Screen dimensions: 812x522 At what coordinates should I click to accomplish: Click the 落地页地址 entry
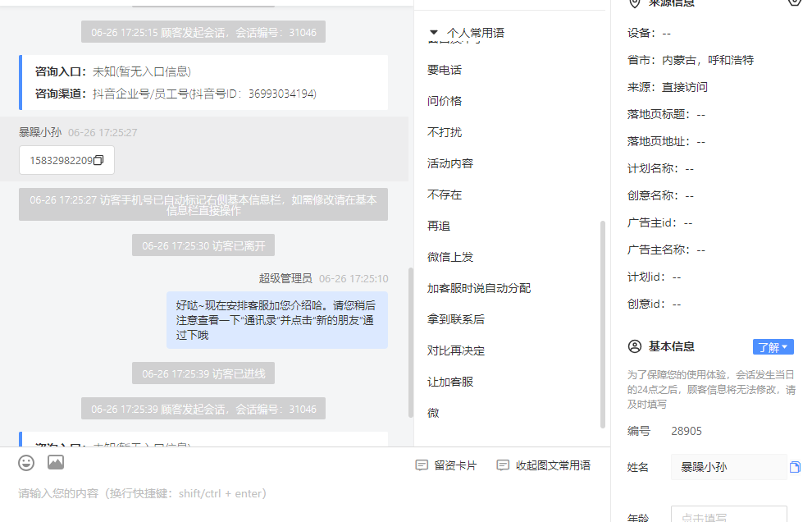click(667, 141)
